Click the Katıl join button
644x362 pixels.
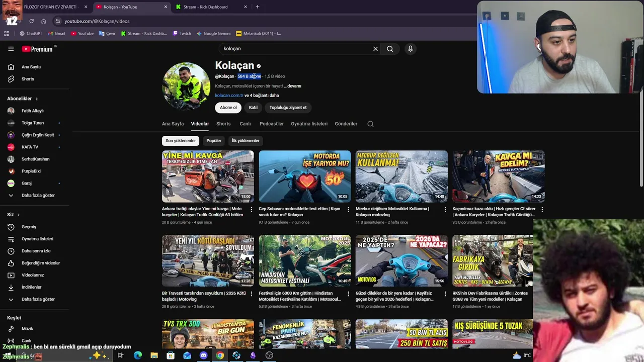253,108
